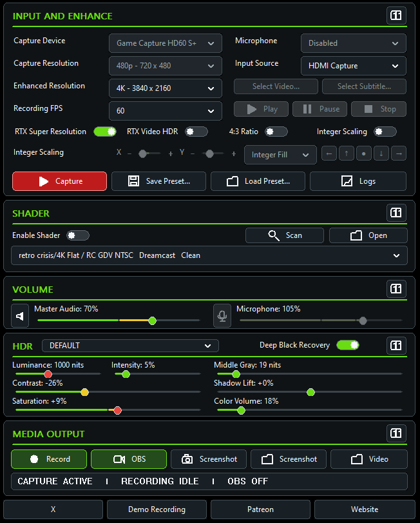Viewport: 420px width, 523px height.
Task: Enable the 4:3 Ratio switch
Action: coord(276,132)
